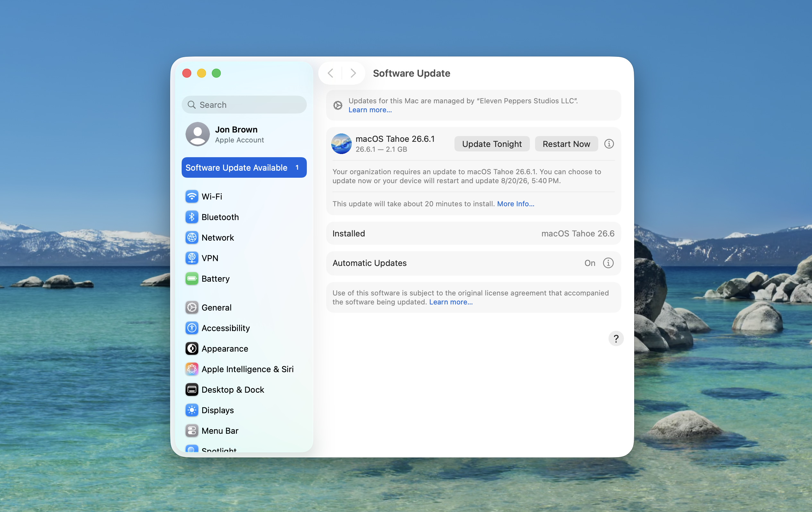
Task: Select Software Update Available item
Action: pos(244,167)
